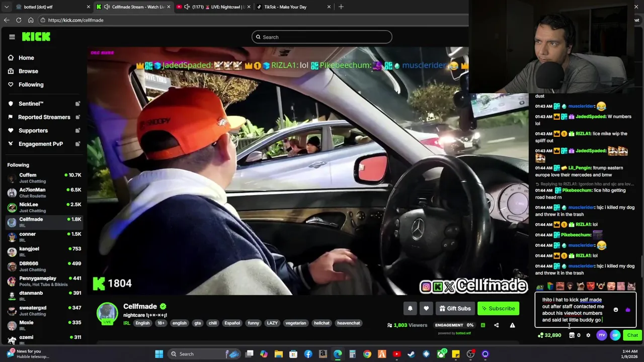Open NickLee channel in Following list
This screenshot has width=644, height=362.
pyautogui.click(x=44, y=207)
